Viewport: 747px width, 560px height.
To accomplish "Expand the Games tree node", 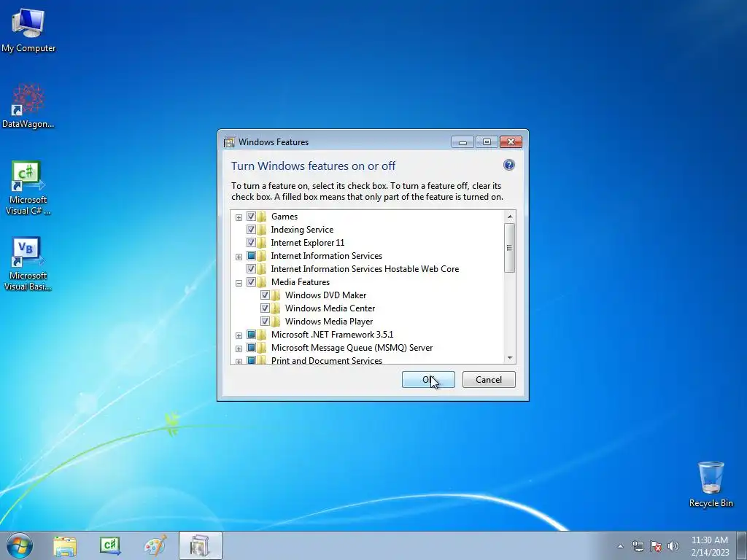I will [x=239, y=217].
